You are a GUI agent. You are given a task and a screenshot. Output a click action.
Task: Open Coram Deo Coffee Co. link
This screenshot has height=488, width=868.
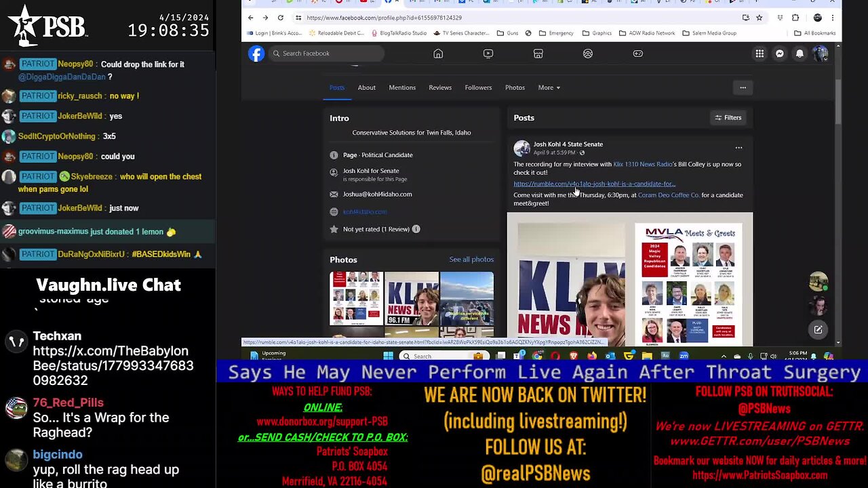(x=669, y=195)
